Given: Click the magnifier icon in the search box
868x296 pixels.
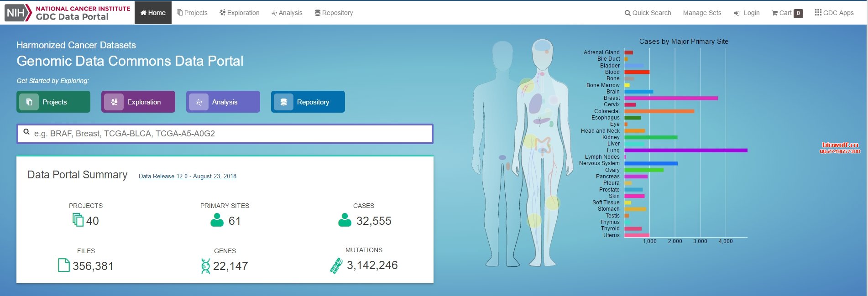Looking at the screenshot, I should pos(26,132).
